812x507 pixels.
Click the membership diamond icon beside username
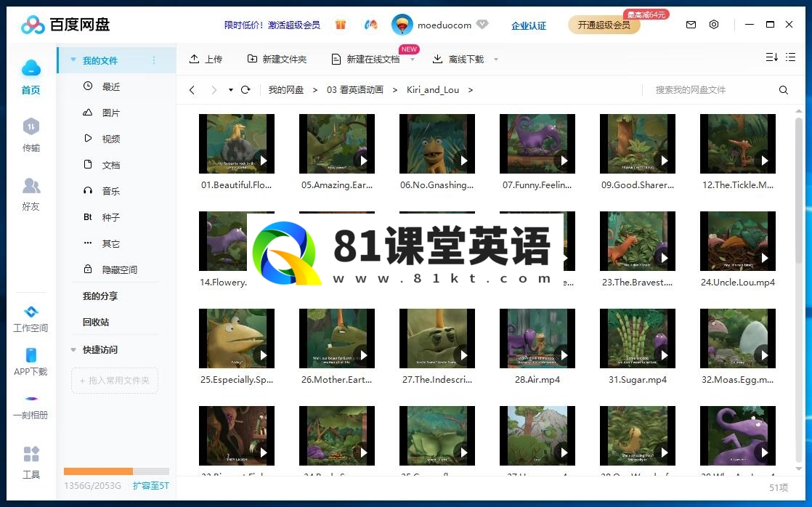(x=482, y=25)
